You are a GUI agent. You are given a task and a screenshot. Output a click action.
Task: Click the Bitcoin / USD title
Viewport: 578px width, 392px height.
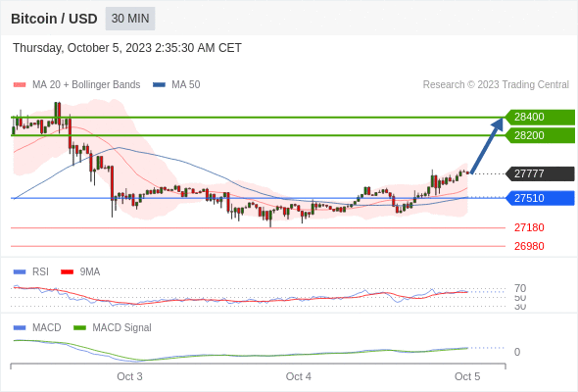coord(54,19)
